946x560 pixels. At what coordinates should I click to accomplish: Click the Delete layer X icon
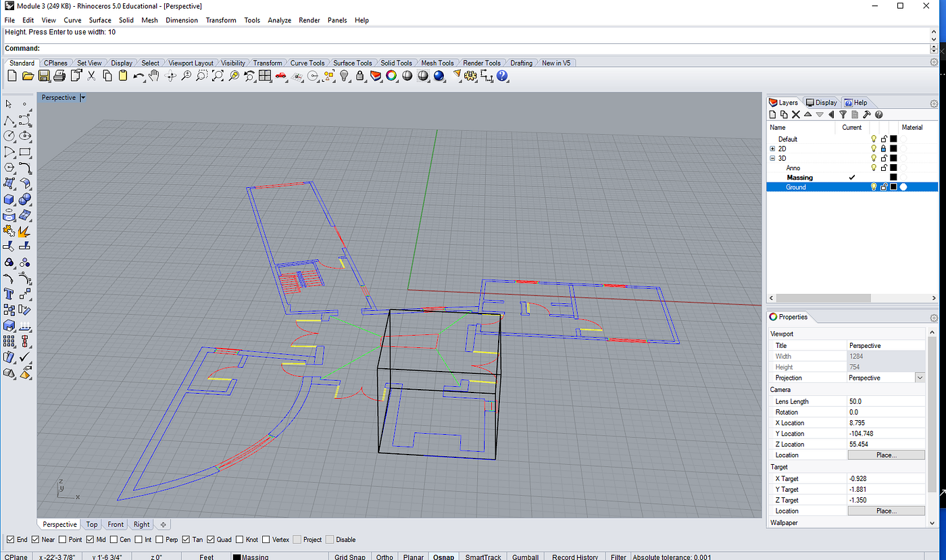point(796,115)
